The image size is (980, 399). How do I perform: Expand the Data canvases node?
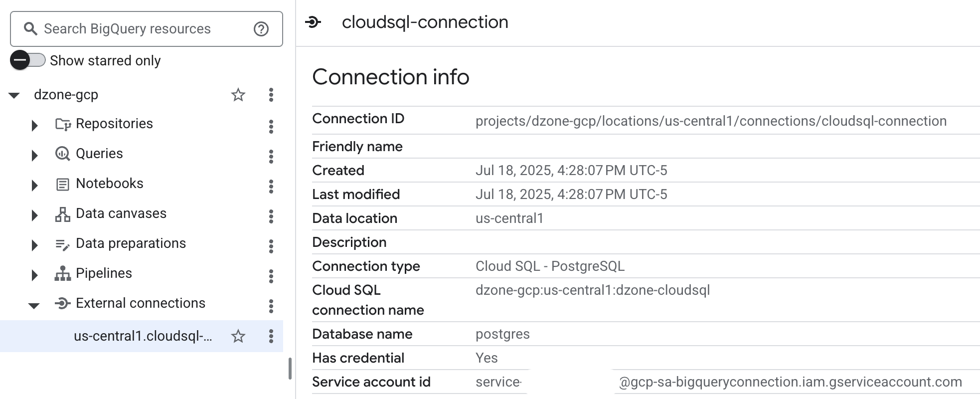click(x=34, y=215)
